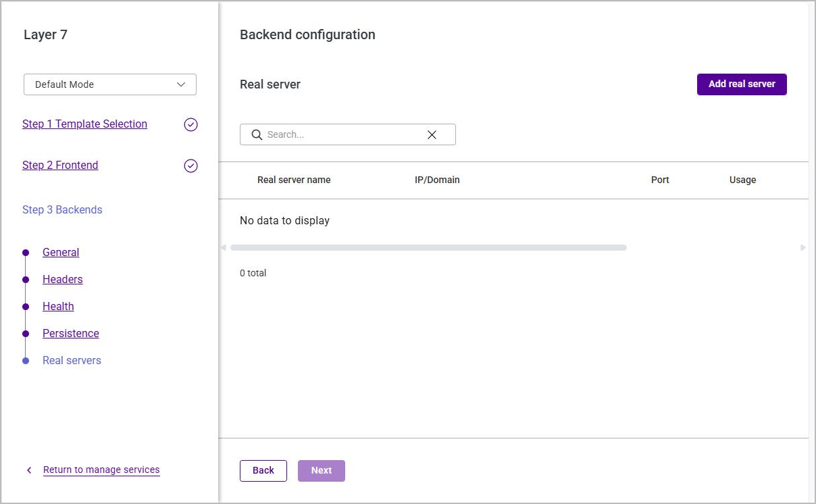The height and width of the screenshot is (504, 816).
Task: Go to Step 1 Template Selection
Action: [84, 124]
